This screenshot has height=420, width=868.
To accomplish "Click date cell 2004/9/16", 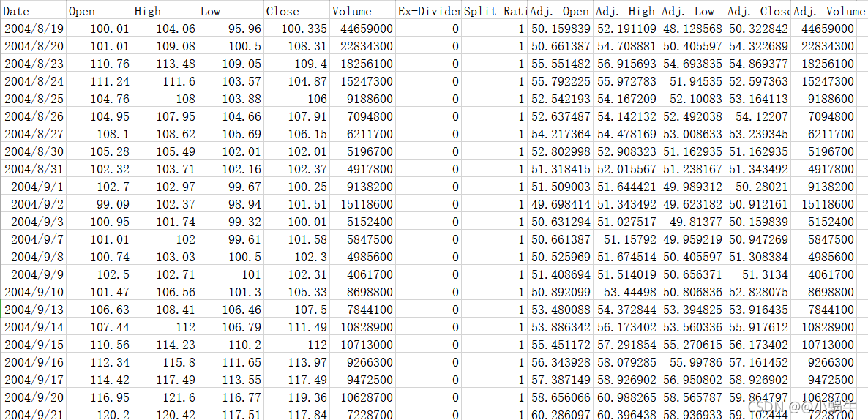I will coord(34,362).
